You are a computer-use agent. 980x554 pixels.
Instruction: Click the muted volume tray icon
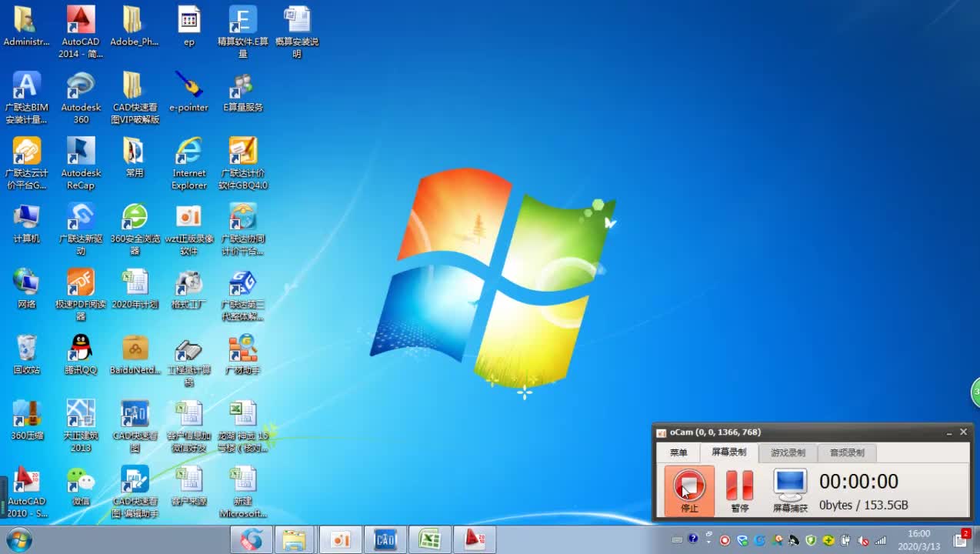pyautogui.click(x=863, y=540)
